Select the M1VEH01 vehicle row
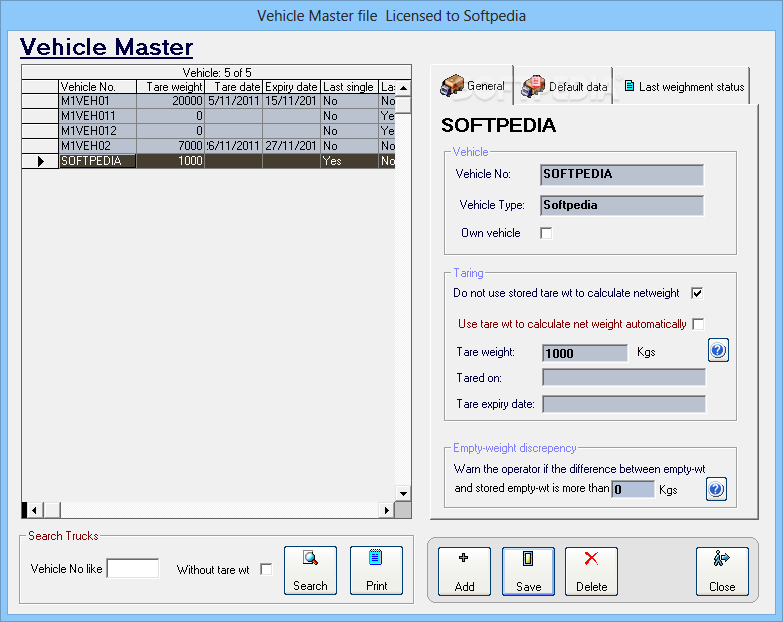Viewport: 783px width, 622px height. pos(96,101)
